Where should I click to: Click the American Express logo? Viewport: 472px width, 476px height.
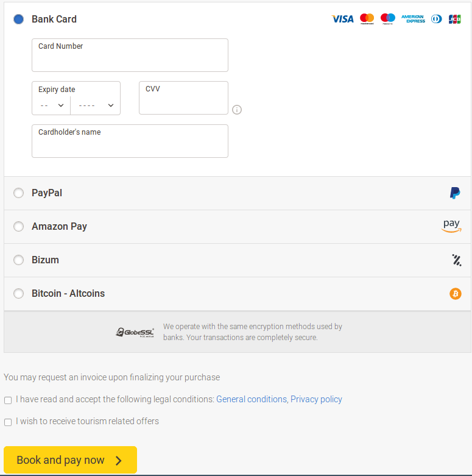pos(413,19)
